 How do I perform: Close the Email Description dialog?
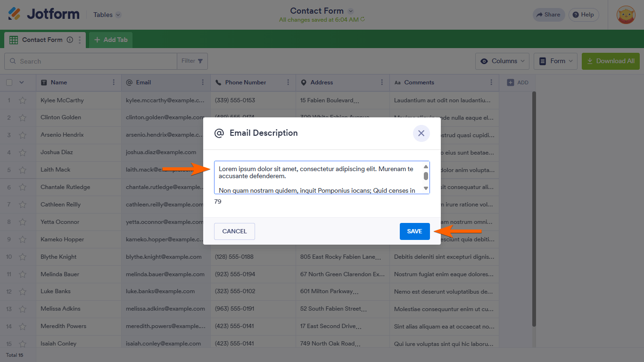[421, 133]
